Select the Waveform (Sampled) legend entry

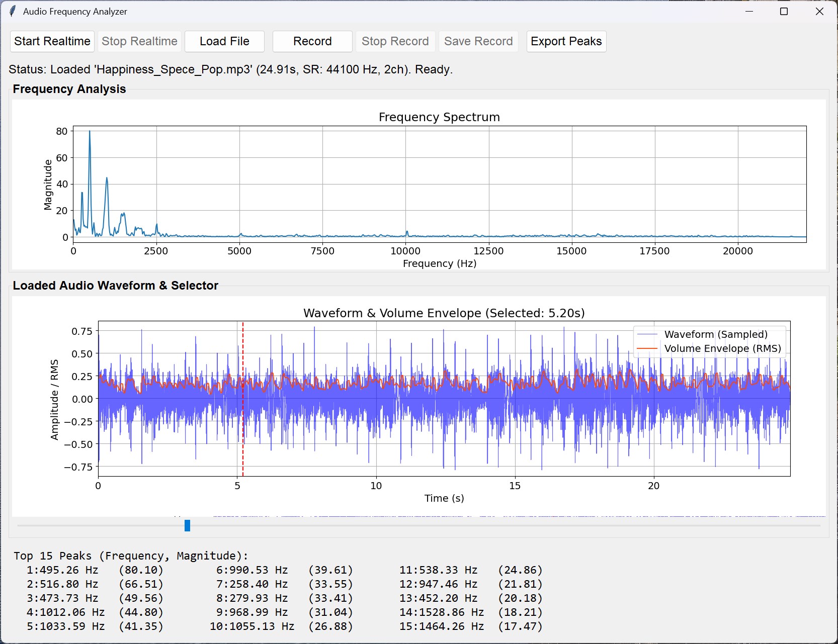coord(716,334)
